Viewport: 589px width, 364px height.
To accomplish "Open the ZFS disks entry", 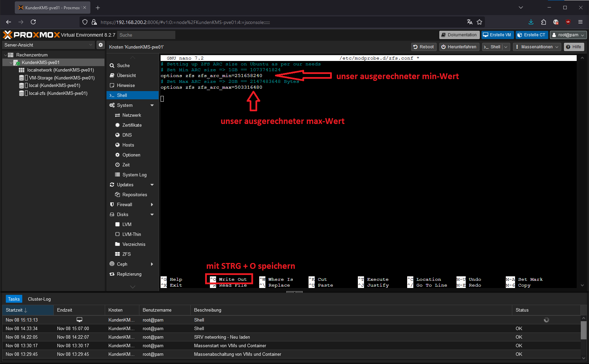I will point(126,254).
